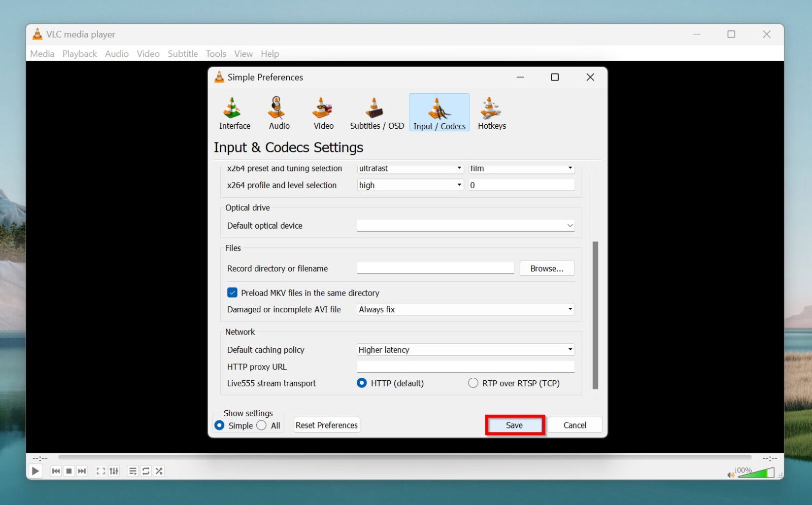Click the Save button
Image resolution: width=812 pixels, height=505 pixels.
514,425
